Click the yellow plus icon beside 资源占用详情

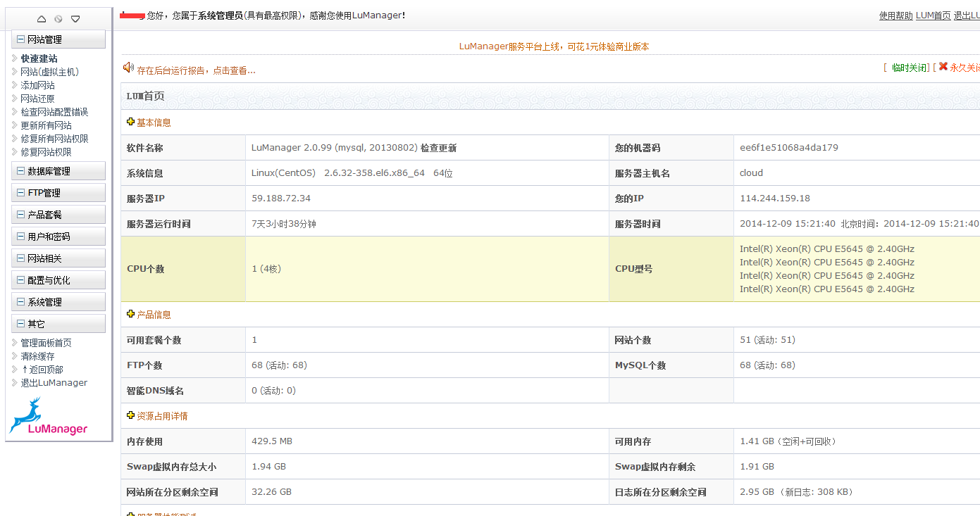pos(130,415)
